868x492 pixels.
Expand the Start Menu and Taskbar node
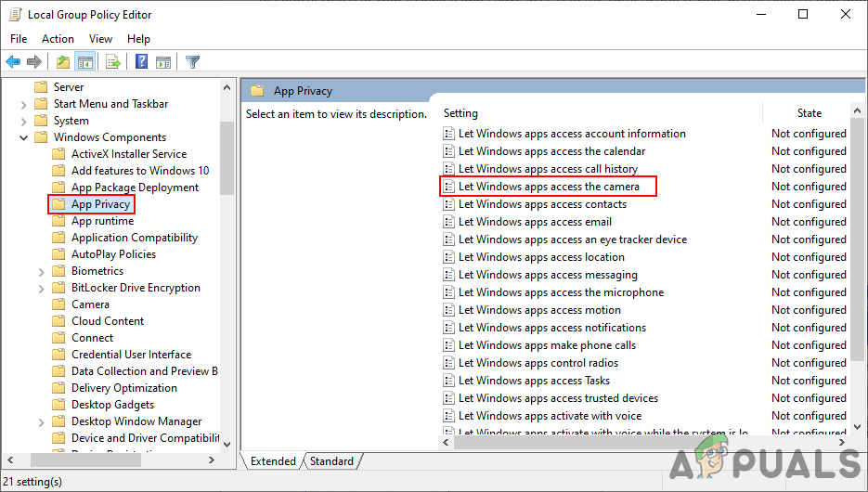[x=24, y=104]
